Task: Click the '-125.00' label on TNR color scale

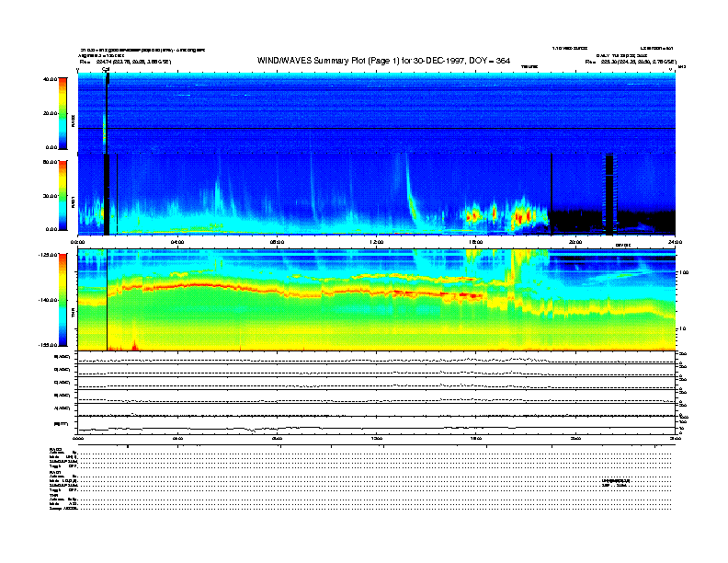Action: pos(49,255)
